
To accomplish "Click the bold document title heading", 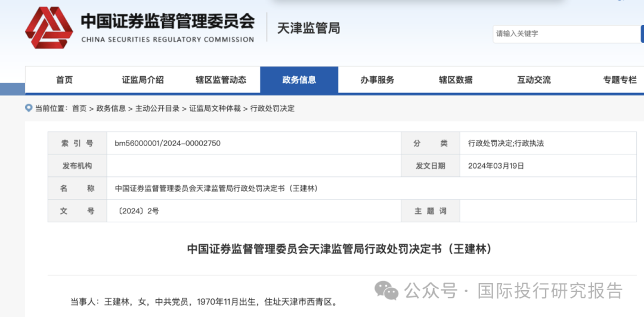I will pyautogui.click(x=339, y=249).
